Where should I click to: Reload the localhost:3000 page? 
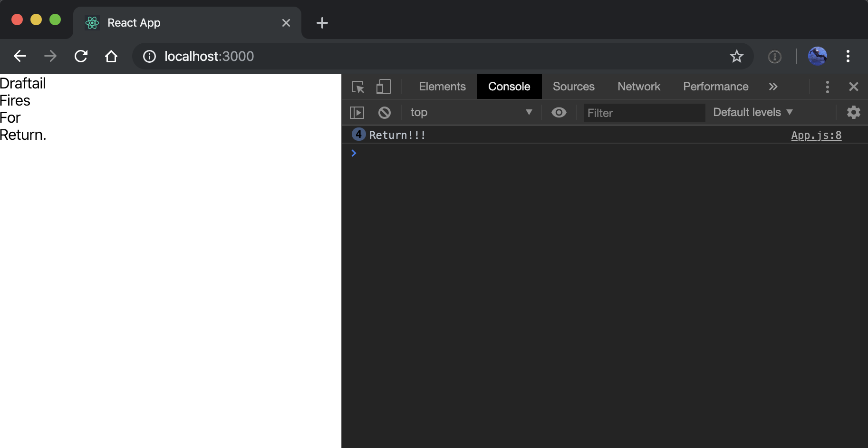click(x=81, y=56)
